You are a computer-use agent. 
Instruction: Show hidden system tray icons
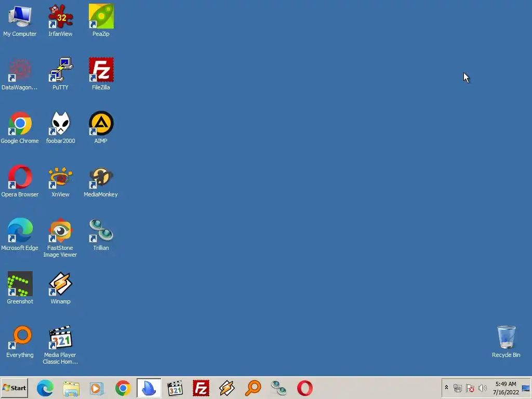446,388
